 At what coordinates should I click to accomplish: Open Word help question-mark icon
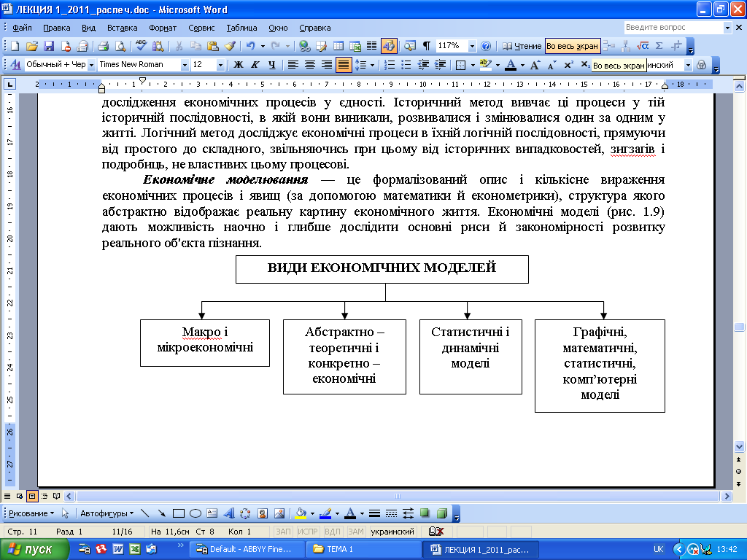point(486,46)
